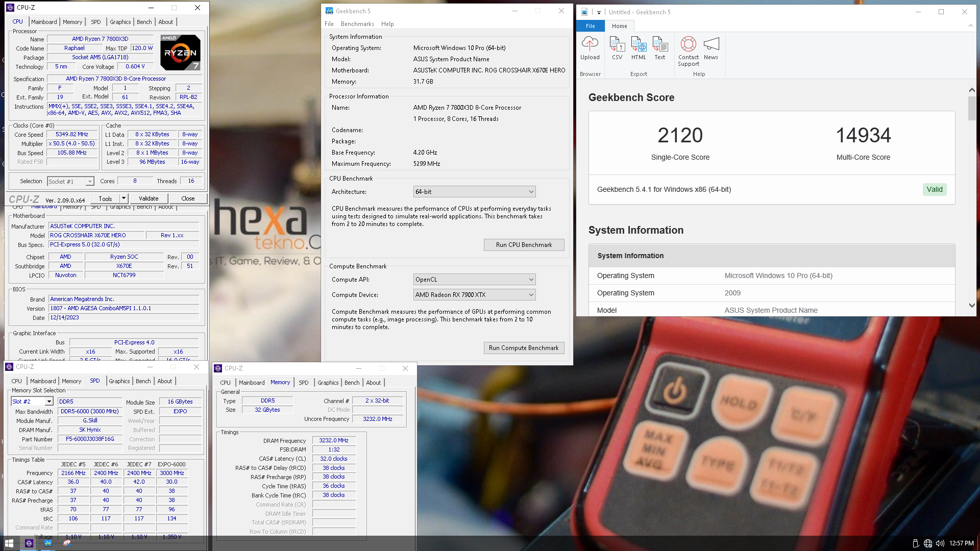
Task: Open the Windows Start menu
Action: tap(9, 543)
